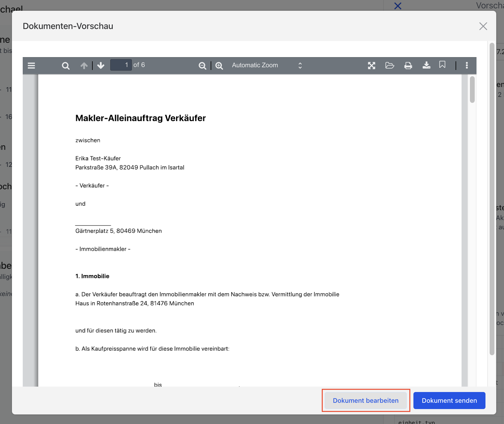
Task: Zoom out of the PDF document
Action: [202, 65]
